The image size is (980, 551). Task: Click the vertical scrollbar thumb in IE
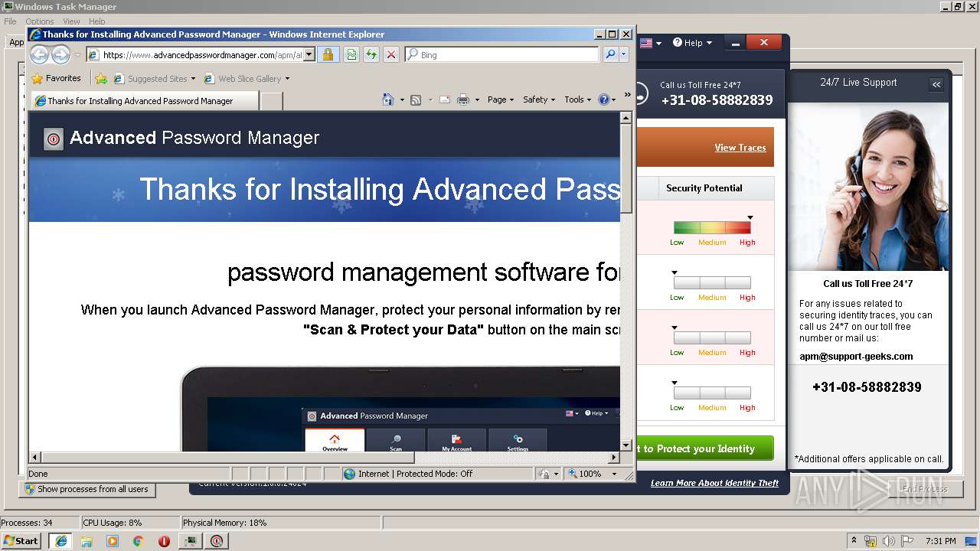(626, 168)
